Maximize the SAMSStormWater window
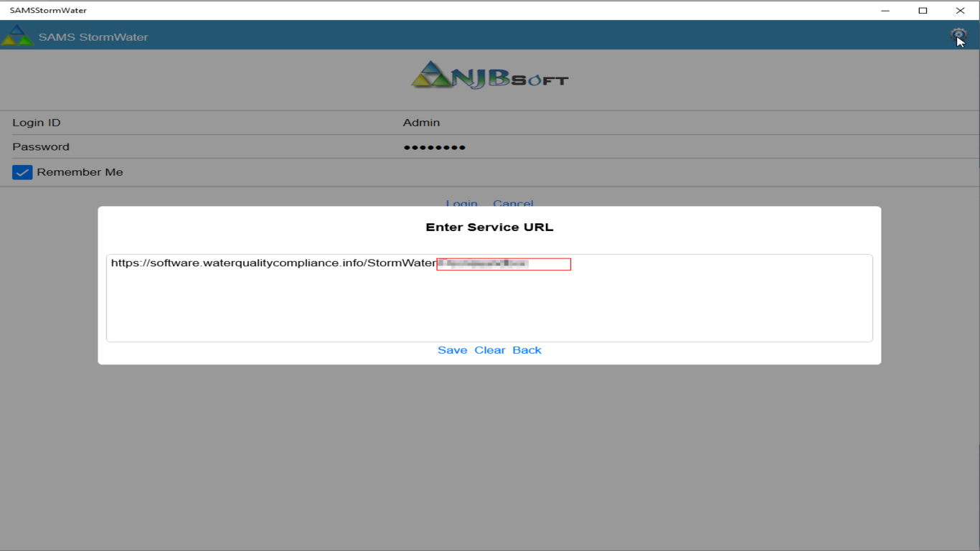This screenshot has height=551, width=980. point(923,10)
